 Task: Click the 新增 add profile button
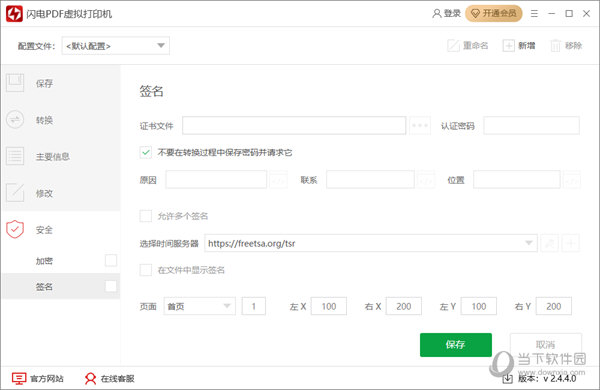519,46
